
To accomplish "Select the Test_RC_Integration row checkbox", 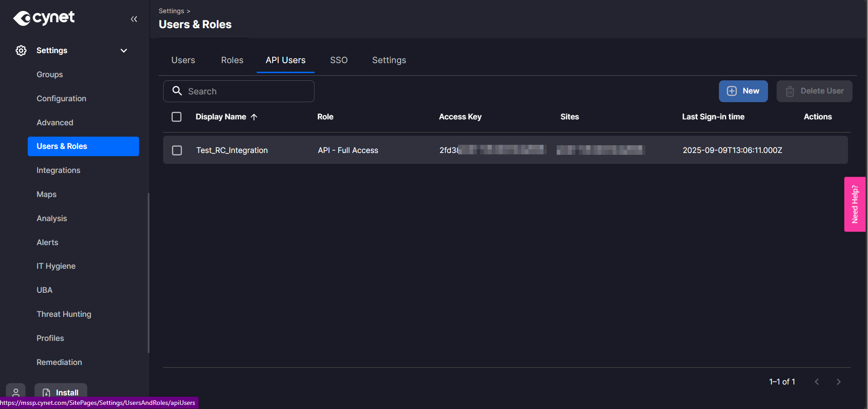I will pos(177,150).
